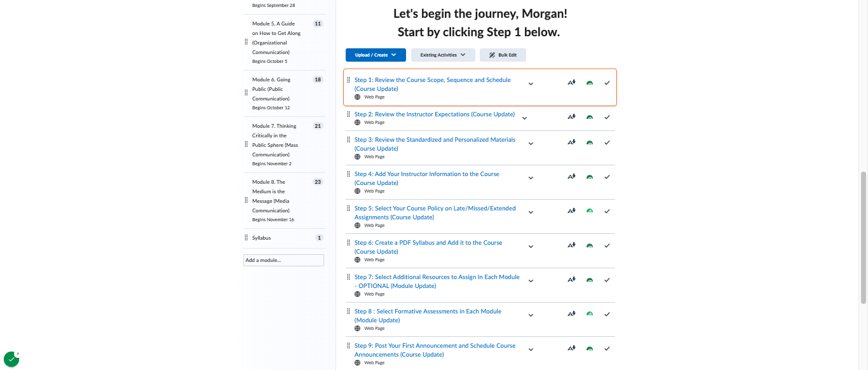The height and width of the screenshot is (370, 868).
Task: Expand the Step 8 actions chevron
Action: tap(531, 315)
